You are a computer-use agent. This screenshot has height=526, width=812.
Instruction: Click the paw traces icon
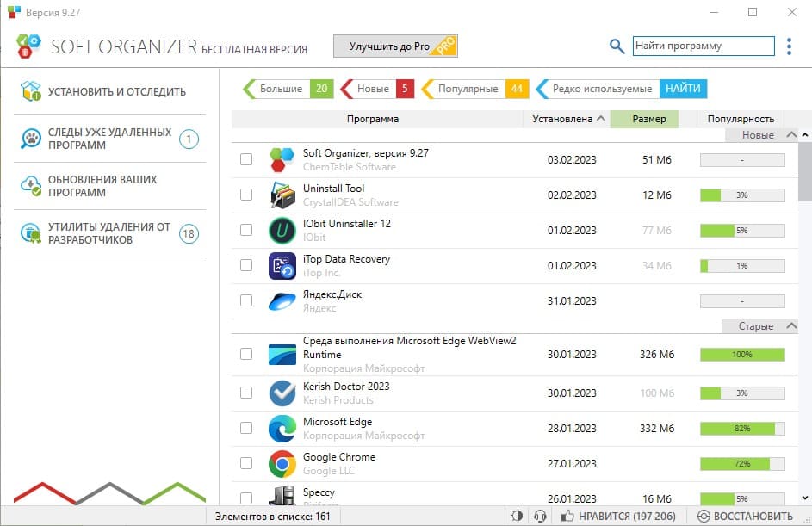click(x=30, y=139)
